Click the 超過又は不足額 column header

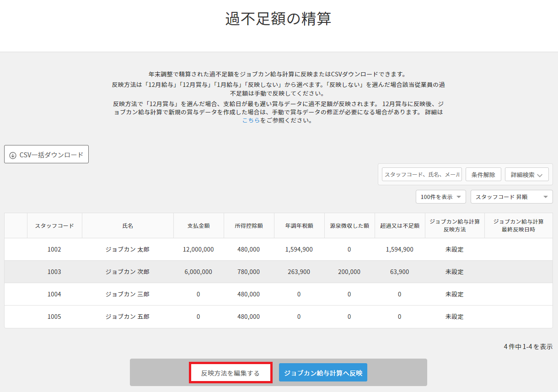pos(399,226)
